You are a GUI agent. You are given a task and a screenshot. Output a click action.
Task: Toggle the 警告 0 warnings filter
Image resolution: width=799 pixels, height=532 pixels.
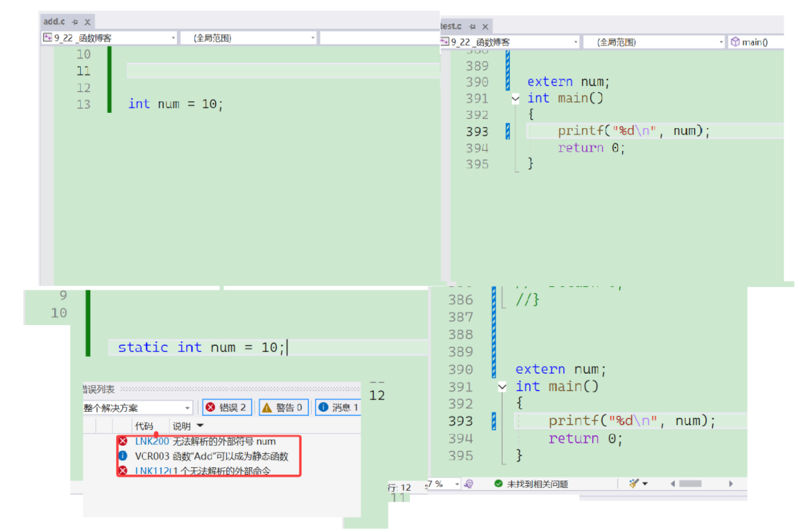(283, 407)
